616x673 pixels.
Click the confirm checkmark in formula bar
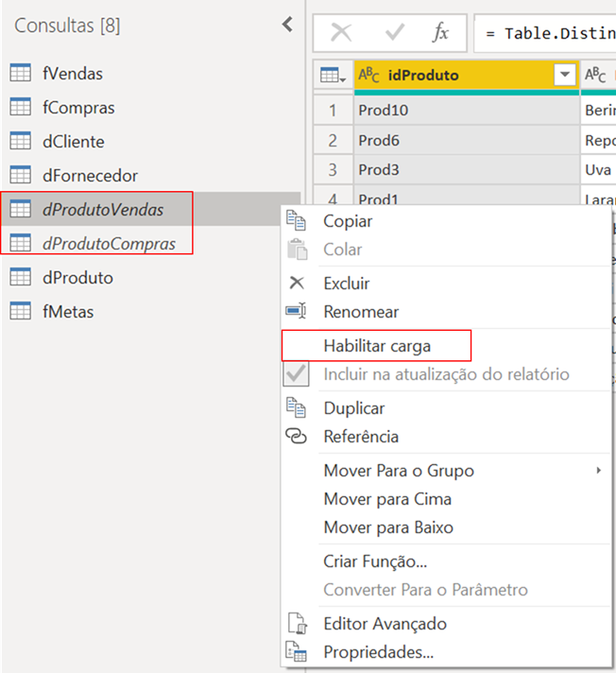click(395, 33)
